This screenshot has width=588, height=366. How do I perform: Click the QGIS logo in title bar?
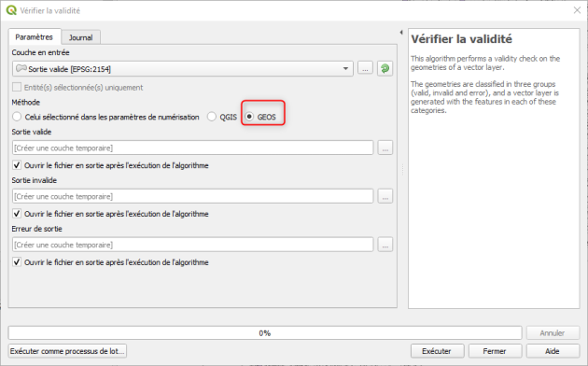click(11, 10)
